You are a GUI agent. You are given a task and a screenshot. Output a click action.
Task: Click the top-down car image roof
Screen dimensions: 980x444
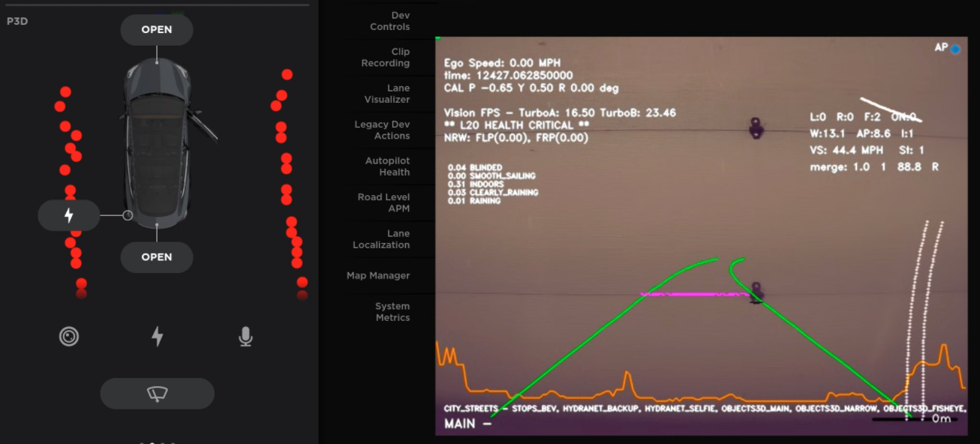(157, 142)
